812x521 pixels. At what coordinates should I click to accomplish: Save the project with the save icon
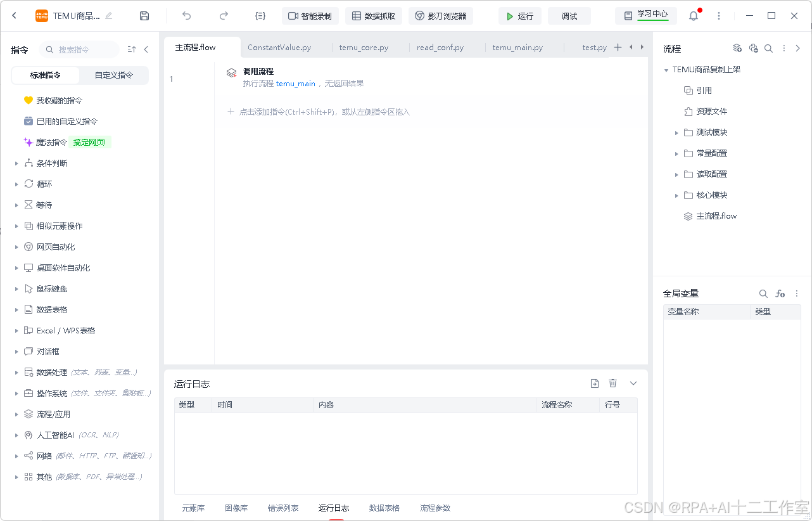[x=144, y=16]
